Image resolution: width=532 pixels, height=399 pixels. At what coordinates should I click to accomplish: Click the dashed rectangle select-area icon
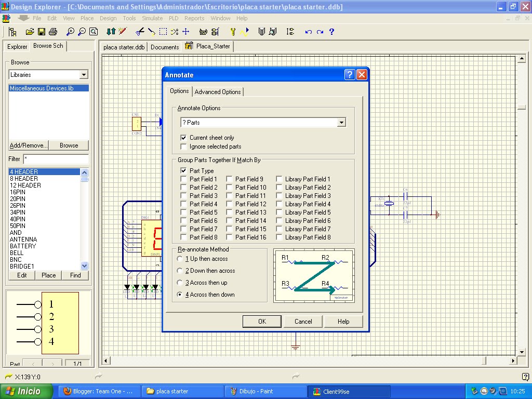163,32
